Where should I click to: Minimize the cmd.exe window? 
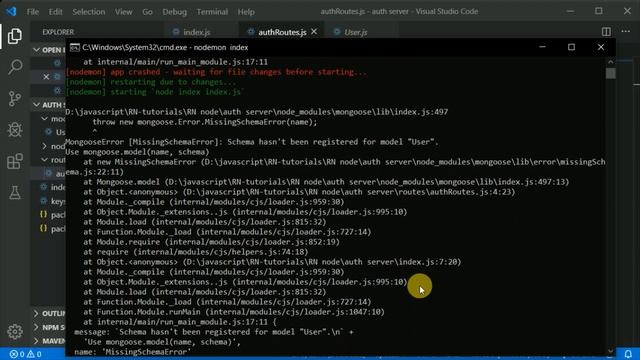coord(542,47)
